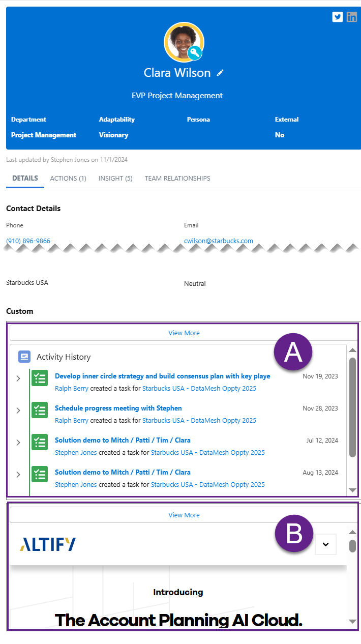Expand the Schedule progress meeting task row
The height and width of the screenshot is (644, 361).
[18, 411]
